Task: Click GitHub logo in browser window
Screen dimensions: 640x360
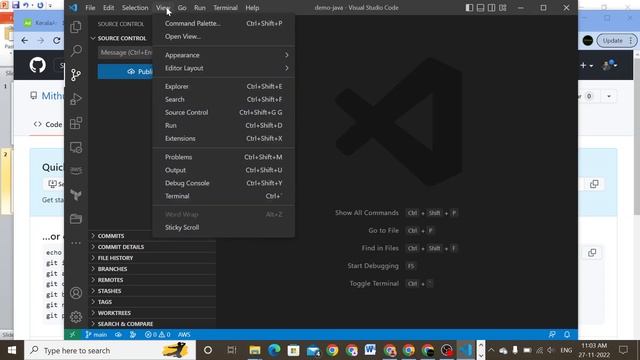Action: click(x=38, y=65)
